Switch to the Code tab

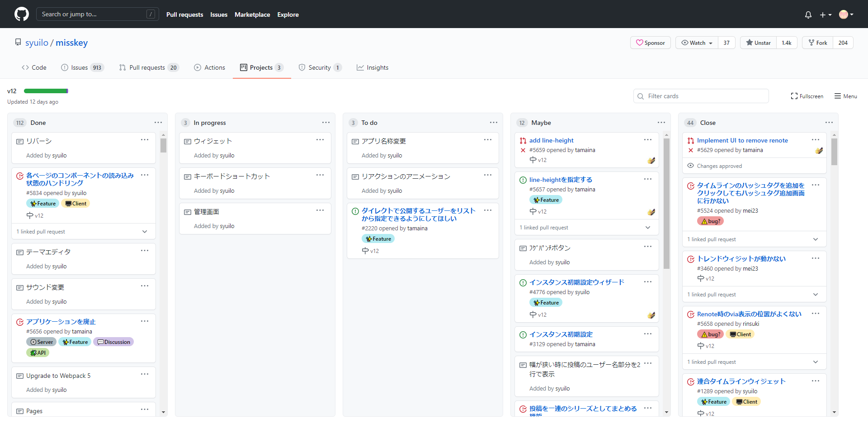pos(34,67)
